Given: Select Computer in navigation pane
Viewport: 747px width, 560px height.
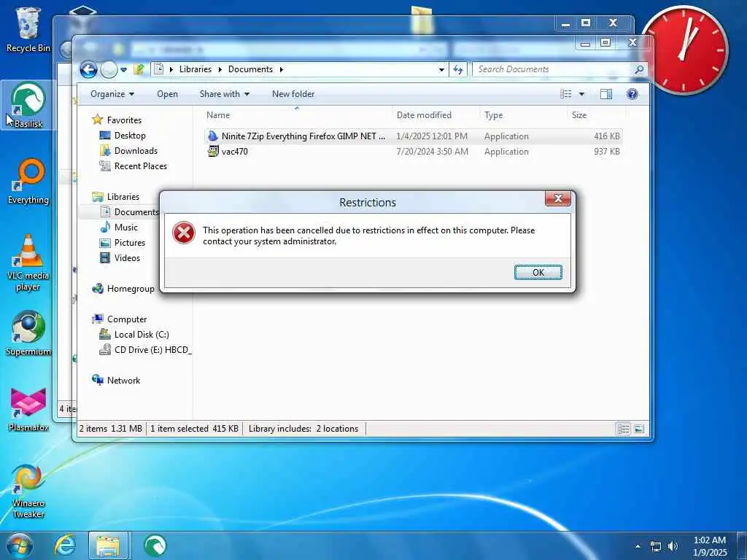Looking at the screenshot, I should coord(126,319).
